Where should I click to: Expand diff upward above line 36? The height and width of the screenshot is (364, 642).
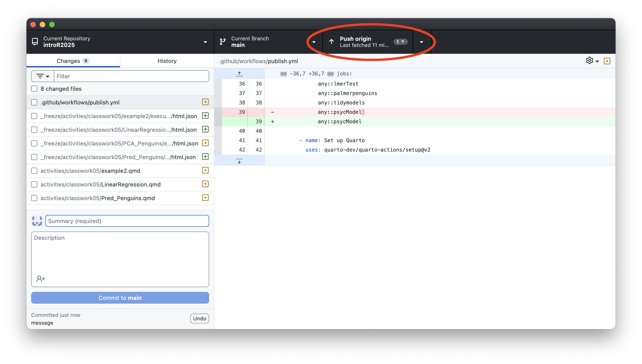(239, 74)
